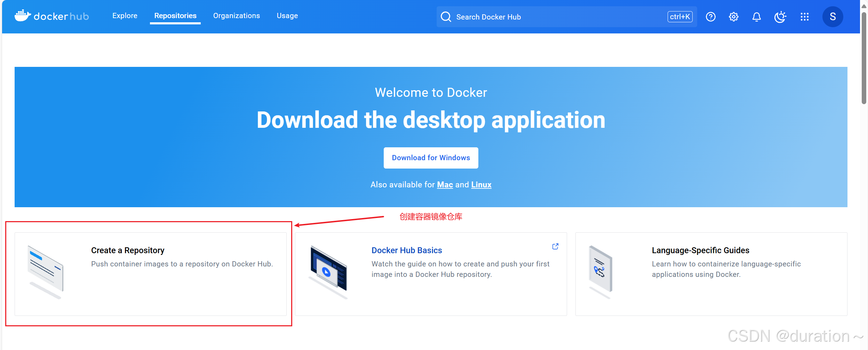Viewport: 868px width, 350px height.
Task: Toggle dark mode with moon icon
Action: [x=780, y=17]
